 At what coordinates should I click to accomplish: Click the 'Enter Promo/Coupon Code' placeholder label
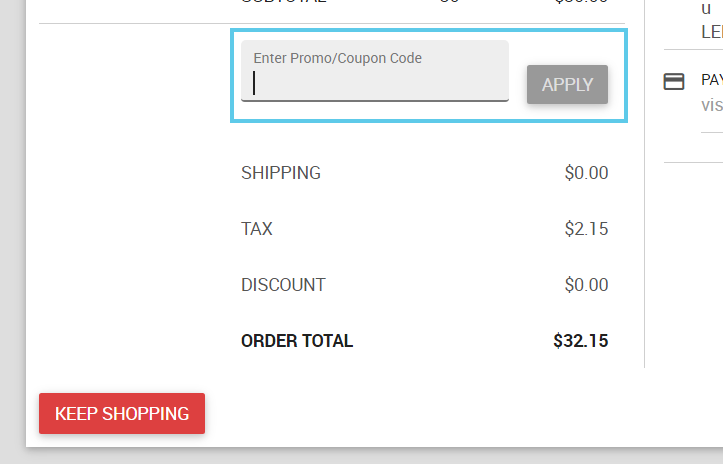[337, 58]
